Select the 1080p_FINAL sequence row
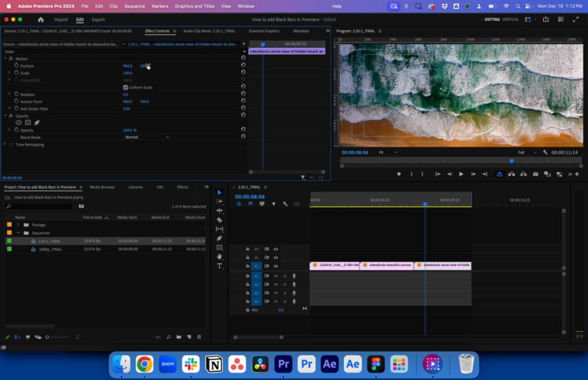 pos(105,249)
